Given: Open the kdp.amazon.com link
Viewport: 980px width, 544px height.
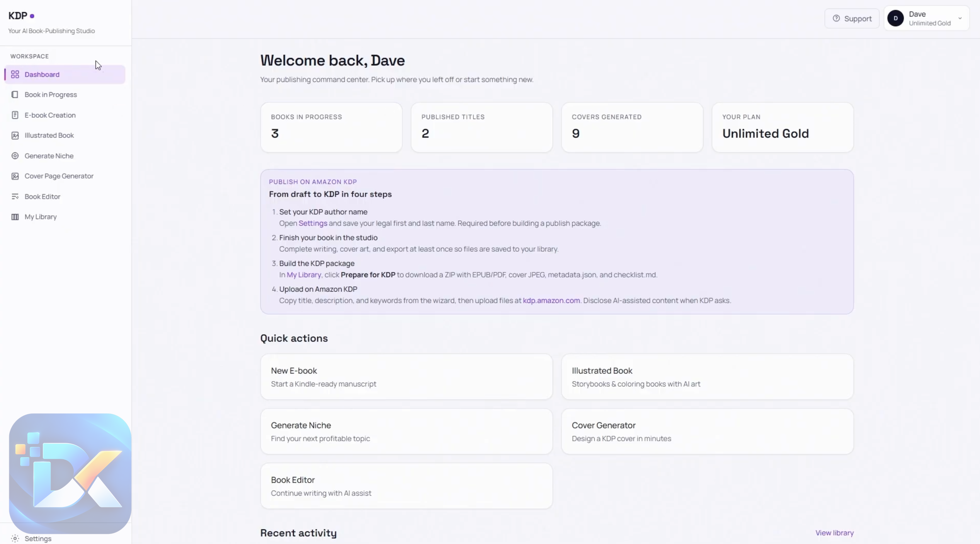Looking at the screenshot, I should 551,301.
